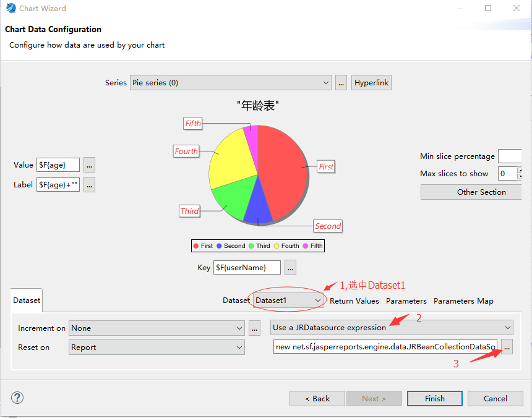The image size is (532, 418).
Task: Open the Value expression editor ellipsis button
Action: (89, 165)
